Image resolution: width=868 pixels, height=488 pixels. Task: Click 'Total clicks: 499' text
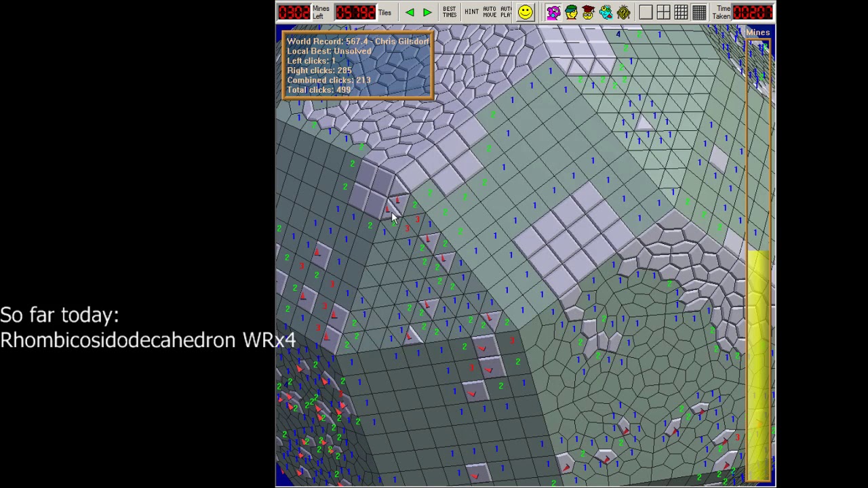[319, 89]
